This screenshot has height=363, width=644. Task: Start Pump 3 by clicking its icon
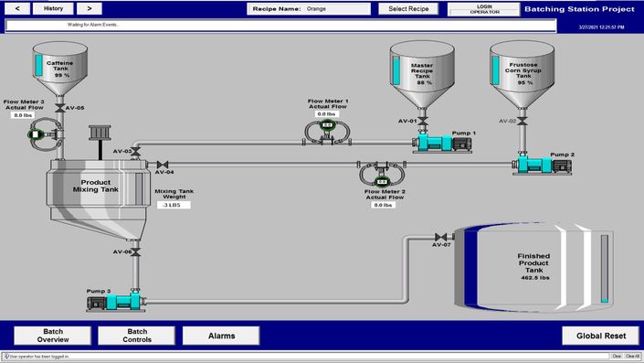116,302
